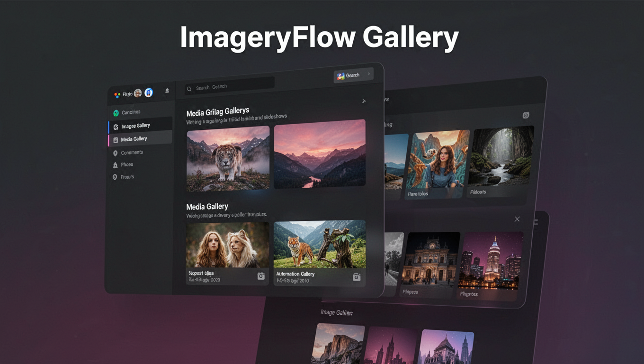This screenshot has width=644, height=364.
Task: Open the Automation Gallery link
Action: pyautogui.click(x=295, y=274)
